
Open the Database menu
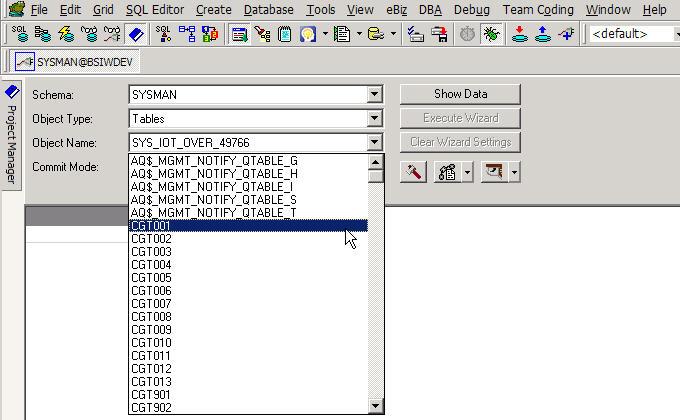coord(268,10)
